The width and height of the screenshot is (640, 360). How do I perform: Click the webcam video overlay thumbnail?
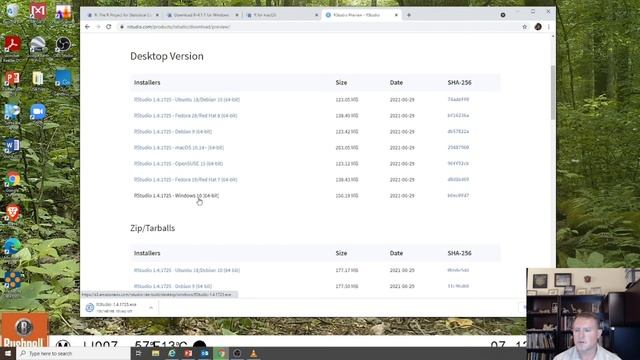click(x=583, y=314)
